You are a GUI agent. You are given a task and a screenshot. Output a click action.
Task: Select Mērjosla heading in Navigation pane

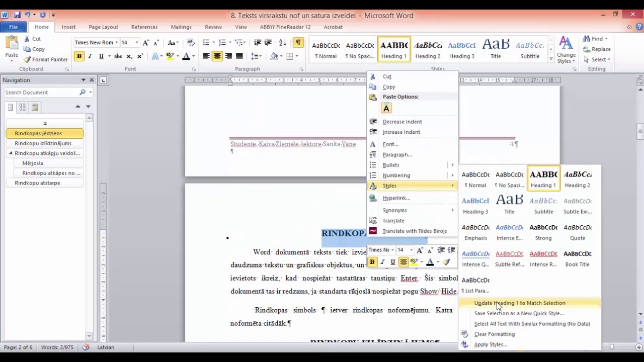coord(44,163)
